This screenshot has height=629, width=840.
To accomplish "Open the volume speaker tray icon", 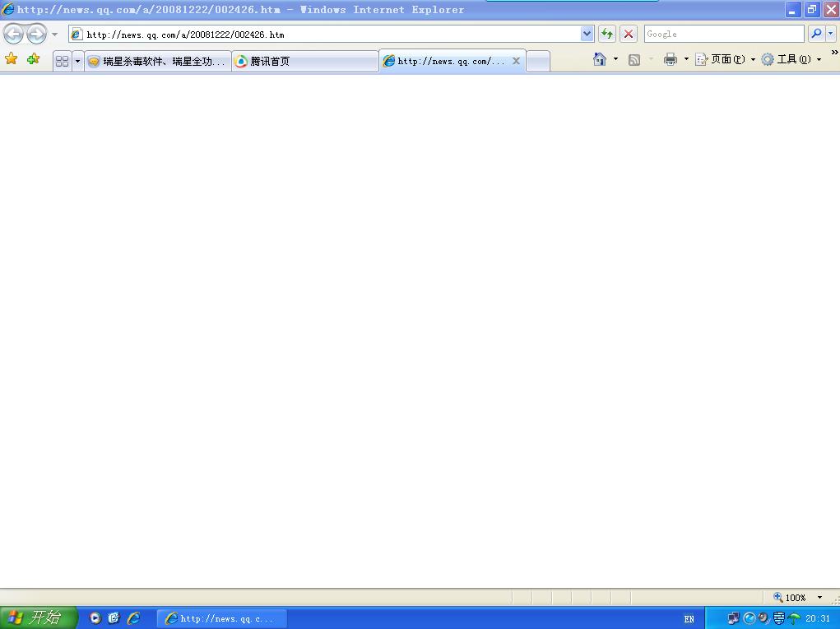I will pyautogui.click(x=763, y=618).
